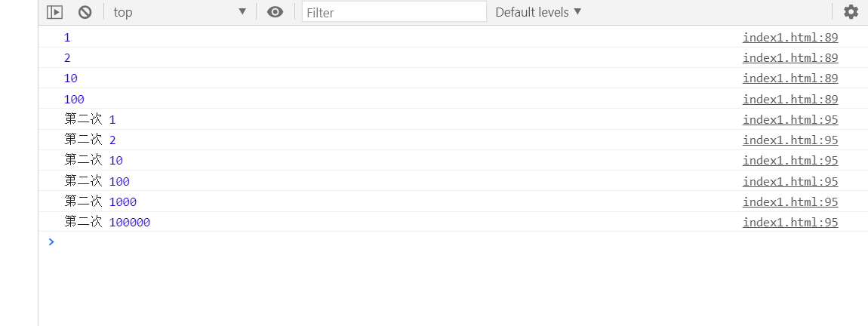Expand the Default levels dropdown
This screenshot has height=326, width=868.
point(538,12)
